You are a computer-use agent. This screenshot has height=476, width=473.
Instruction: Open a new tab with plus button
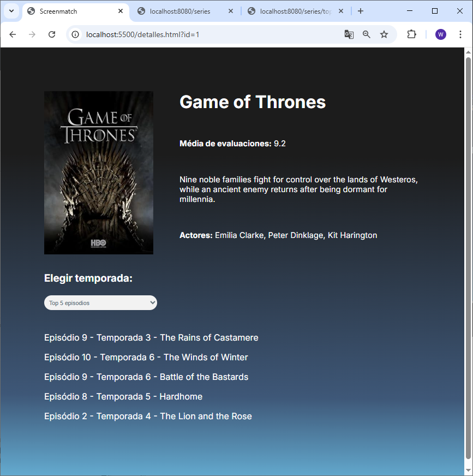361,11
